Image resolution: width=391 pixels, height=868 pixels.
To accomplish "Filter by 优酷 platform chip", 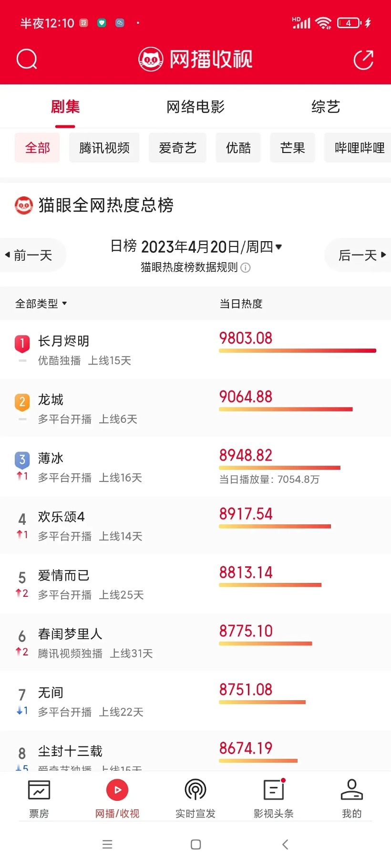I will point(238,148).
